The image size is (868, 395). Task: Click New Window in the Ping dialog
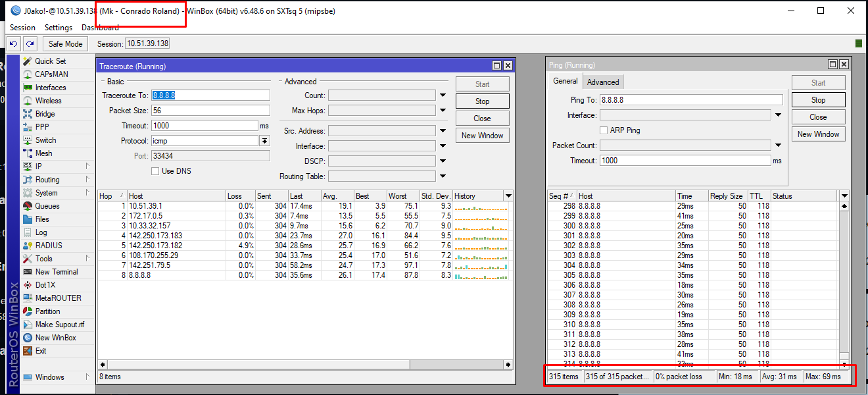pyautogui.click(x=818, y=134)
